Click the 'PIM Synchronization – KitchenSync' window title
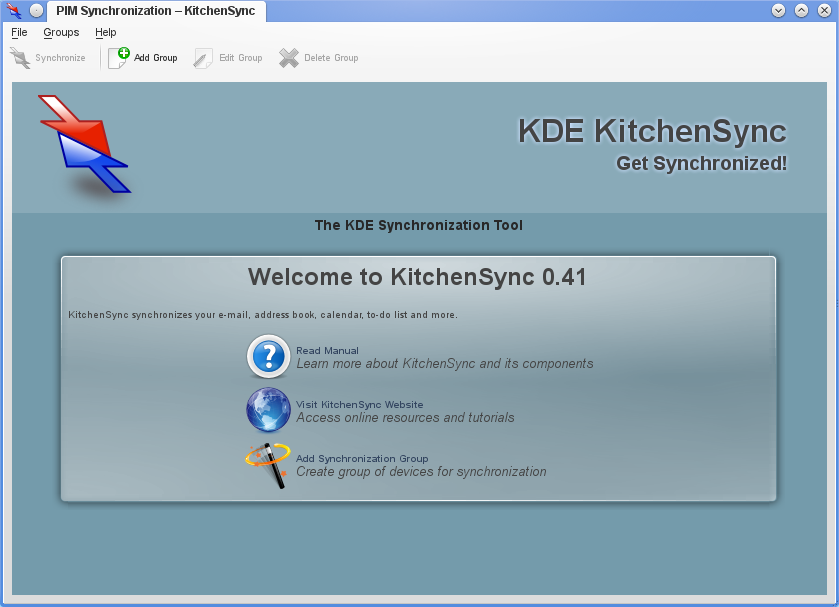Image resolution: width=839 pixels, height=607 pixels. pyautogui.click(x=156, y=11)
